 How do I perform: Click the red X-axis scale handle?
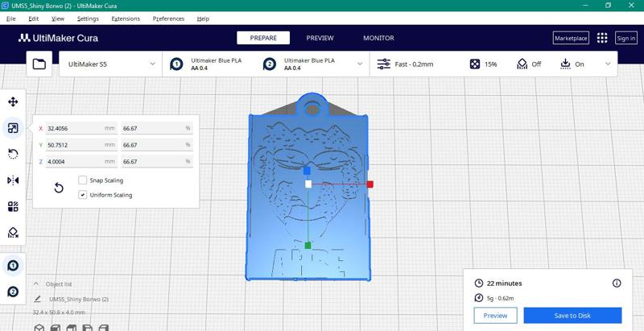[370, 184]
